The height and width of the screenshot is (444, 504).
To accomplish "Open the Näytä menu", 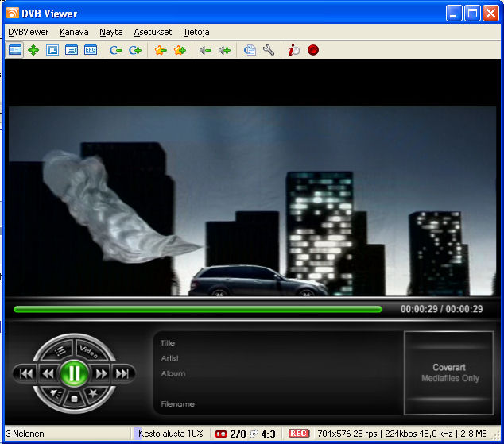I will click(x=111, y=32).
